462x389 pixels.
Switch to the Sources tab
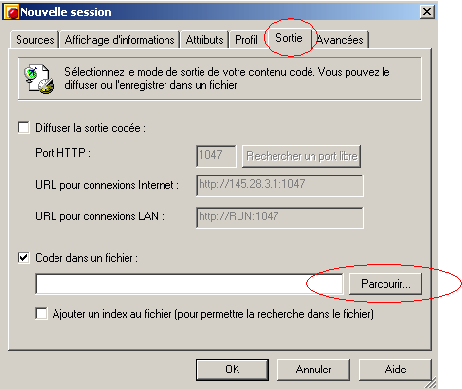35,40
